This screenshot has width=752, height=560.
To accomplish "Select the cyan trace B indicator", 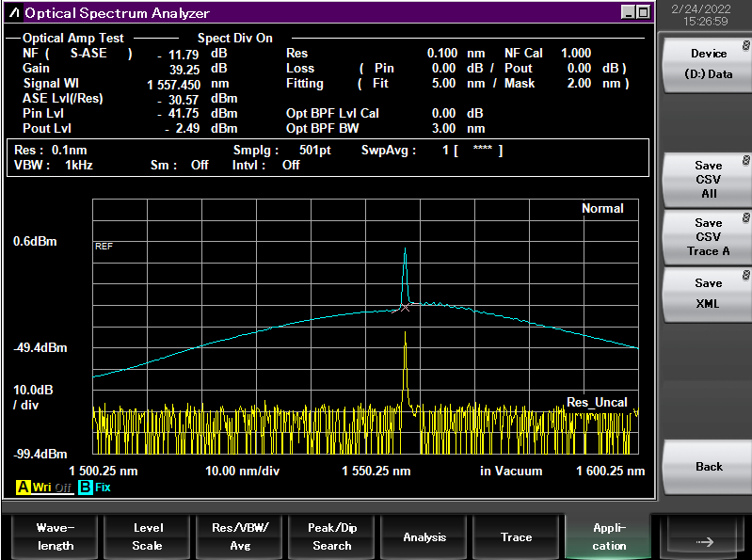I will point(85,488).
